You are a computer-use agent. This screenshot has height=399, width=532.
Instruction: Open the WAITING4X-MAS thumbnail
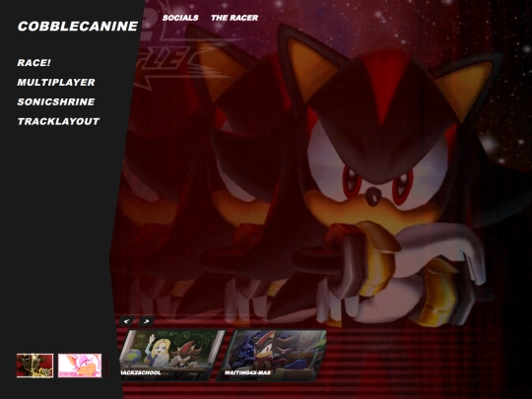[x=272, y=355]
